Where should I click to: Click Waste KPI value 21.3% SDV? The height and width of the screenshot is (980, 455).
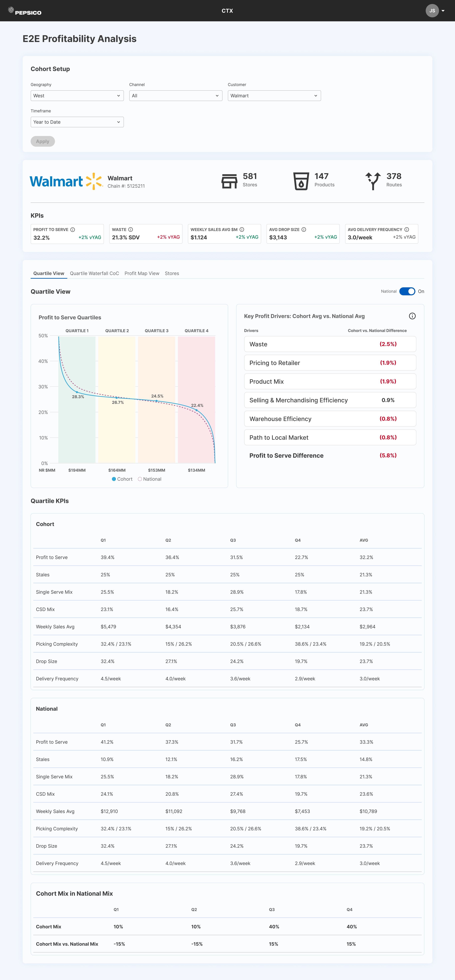click(x=126, y=237)
